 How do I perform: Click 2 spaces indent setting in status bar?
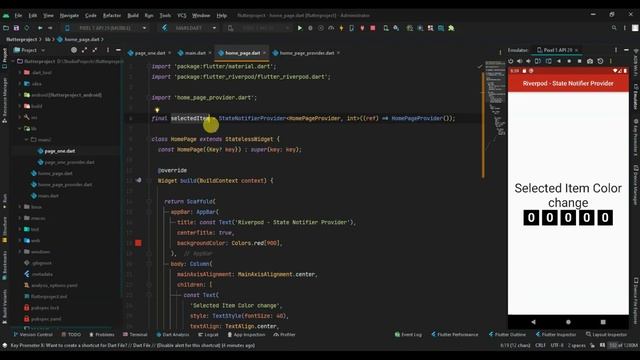pyautogui.click(x=576, y=345)
